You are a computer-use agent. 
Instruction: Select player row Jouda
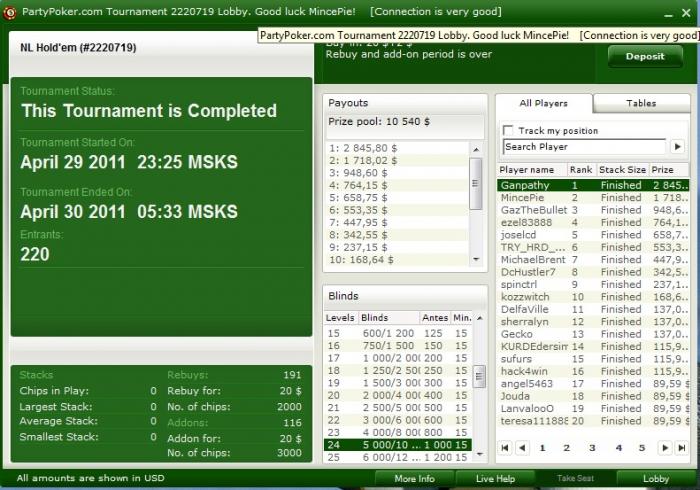593,396
